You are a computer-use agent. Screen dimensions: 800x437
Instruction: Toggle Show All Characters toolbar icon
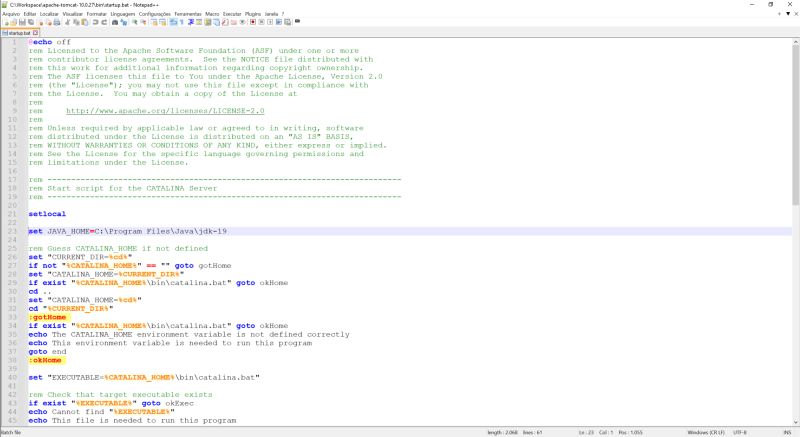(x=182, y=22)
